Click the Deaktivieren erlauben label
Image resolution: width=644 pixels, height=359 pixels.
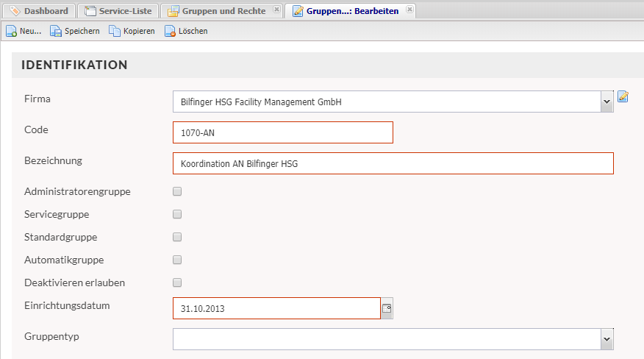pos(74,283)
